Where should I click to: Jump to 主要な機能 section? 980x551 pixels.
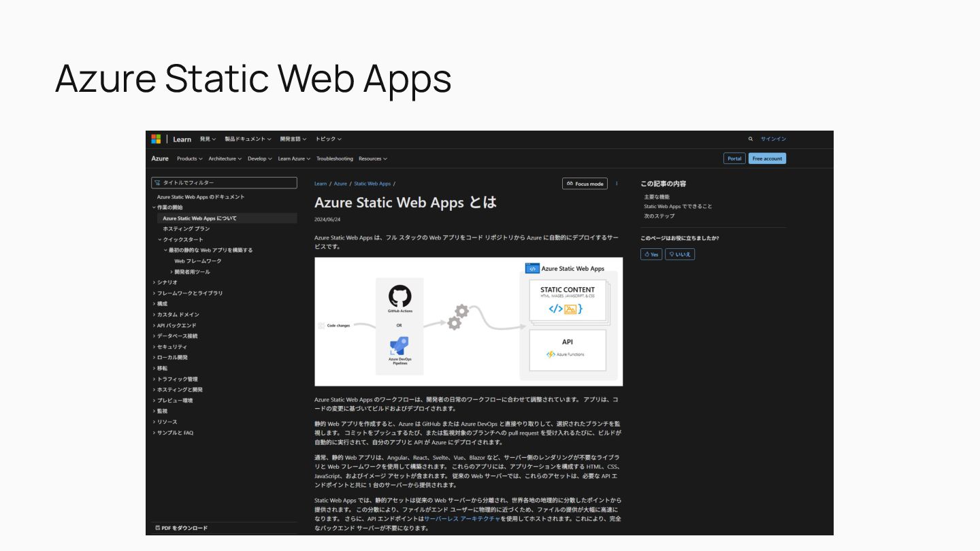click(x=657, y=197)
